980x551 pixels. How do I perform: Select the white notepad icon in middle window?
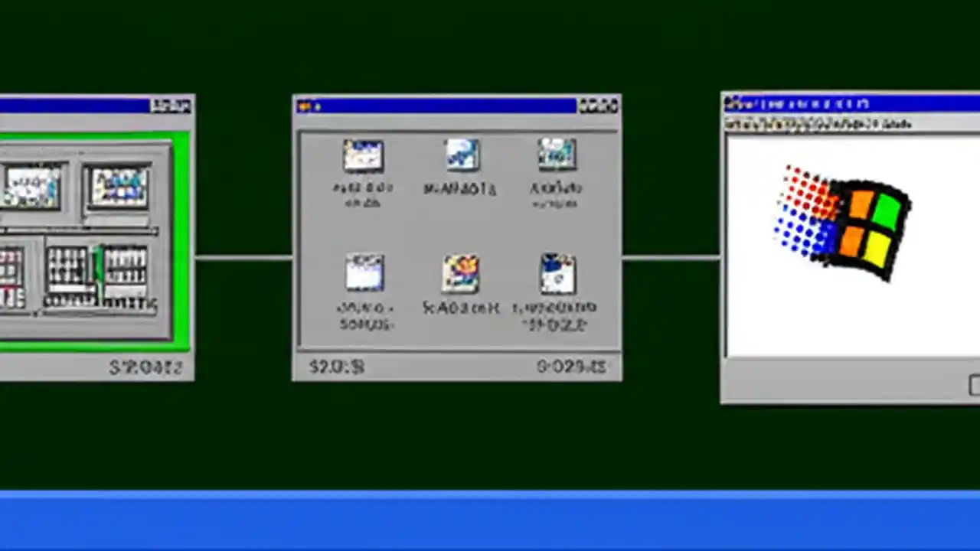pyautogui.click(x=363, y=272)
